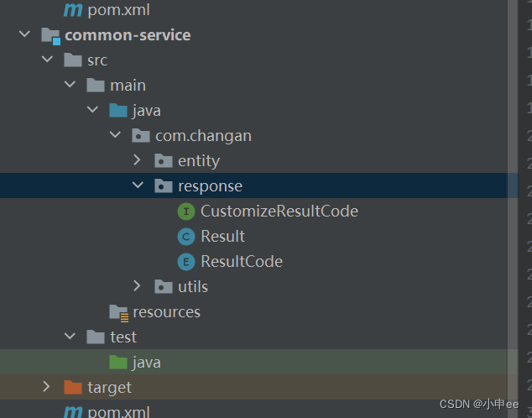Click the CustomizeResultCode interface icon

coord(186,212)
